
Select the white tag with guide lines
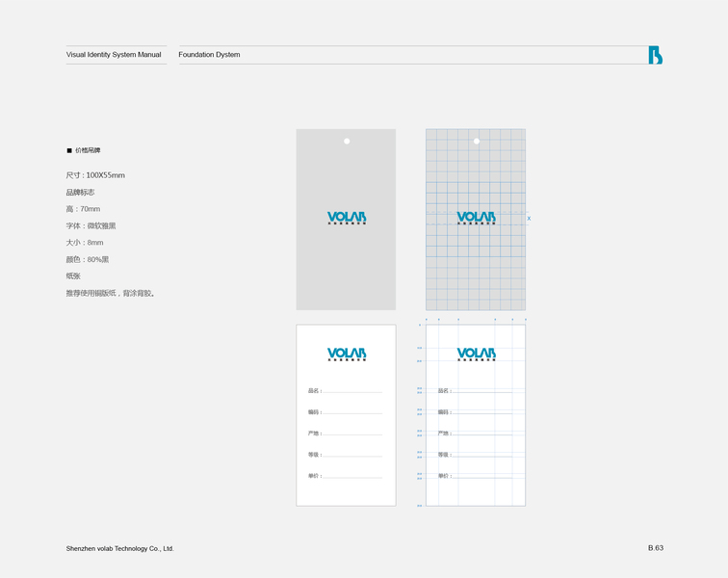(476, 415)
